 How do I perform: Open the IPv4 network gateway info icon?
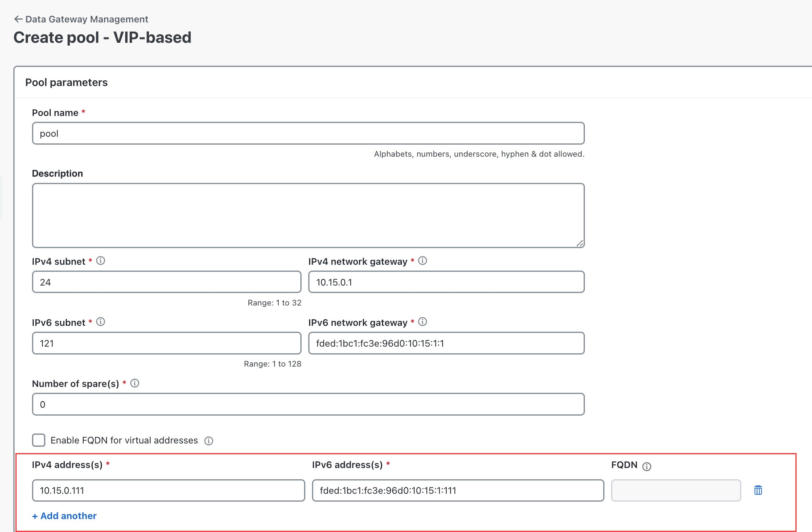[423, 261]
